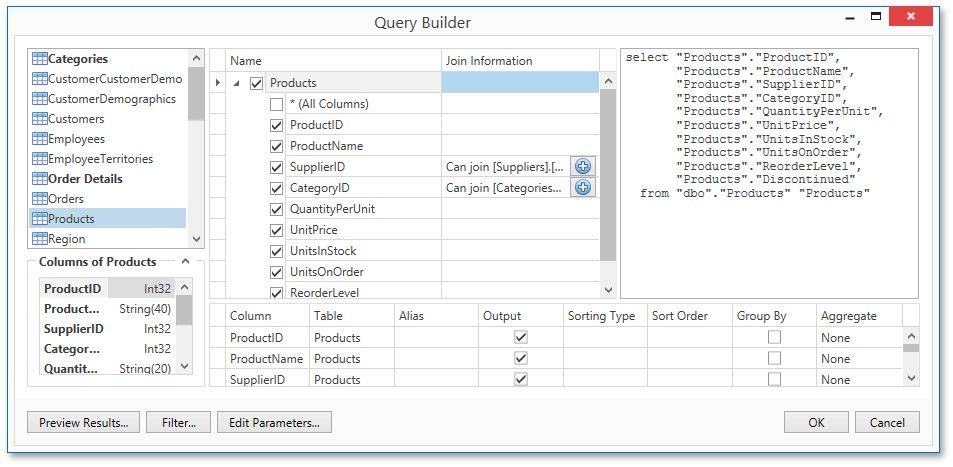Open Preview Results

pyautogui.click(x=83, y=423)
